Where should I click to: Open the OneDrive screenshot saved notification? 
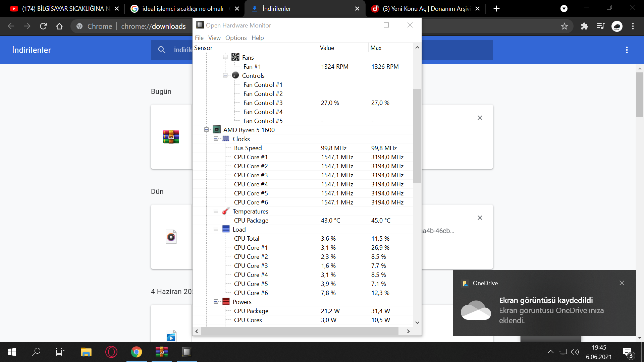[x=544, y=303]
